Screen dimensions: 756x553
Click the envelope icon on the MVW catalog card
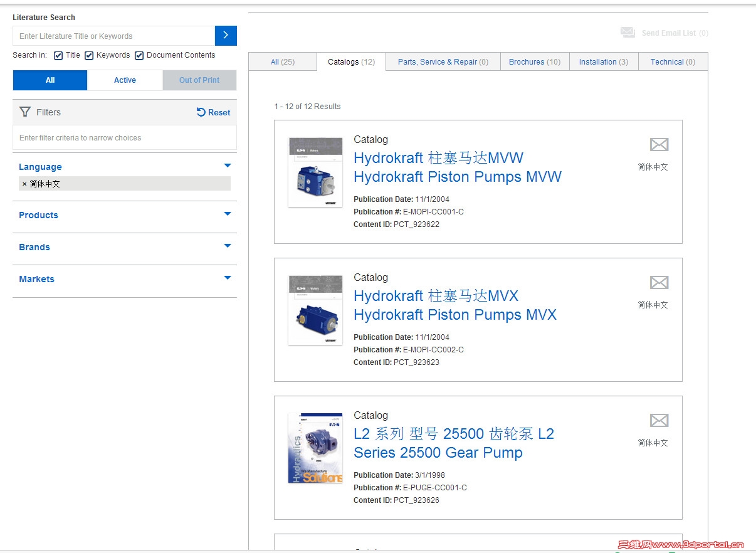(659, 145)
